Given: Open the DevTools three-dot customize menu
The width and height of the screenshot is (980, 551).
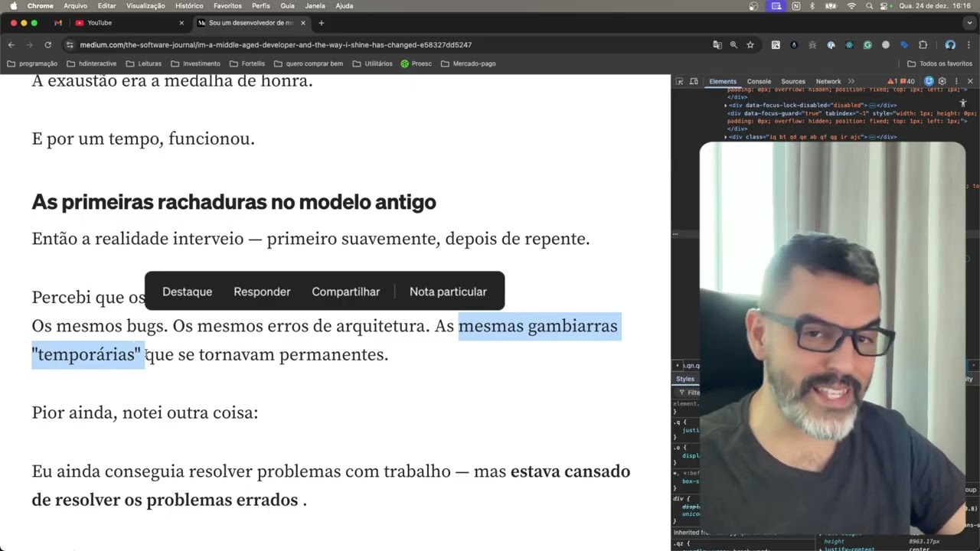Looking at the screenshot, I should pyautogui.click(x=956, y=81).
